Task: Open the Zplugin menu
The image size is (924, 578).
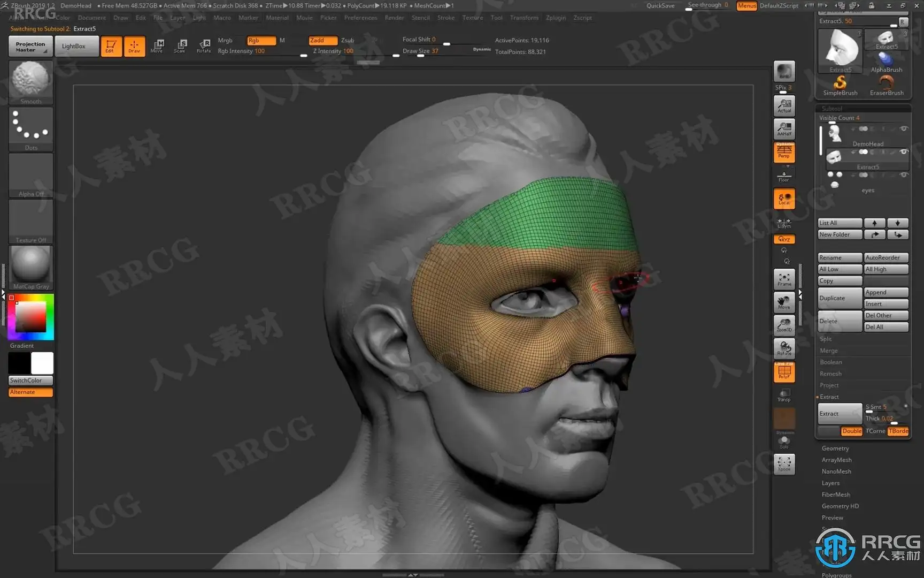Action: [556, 18]
